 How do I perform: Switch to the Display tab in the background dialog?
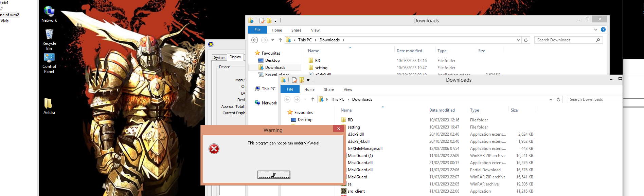235,57
